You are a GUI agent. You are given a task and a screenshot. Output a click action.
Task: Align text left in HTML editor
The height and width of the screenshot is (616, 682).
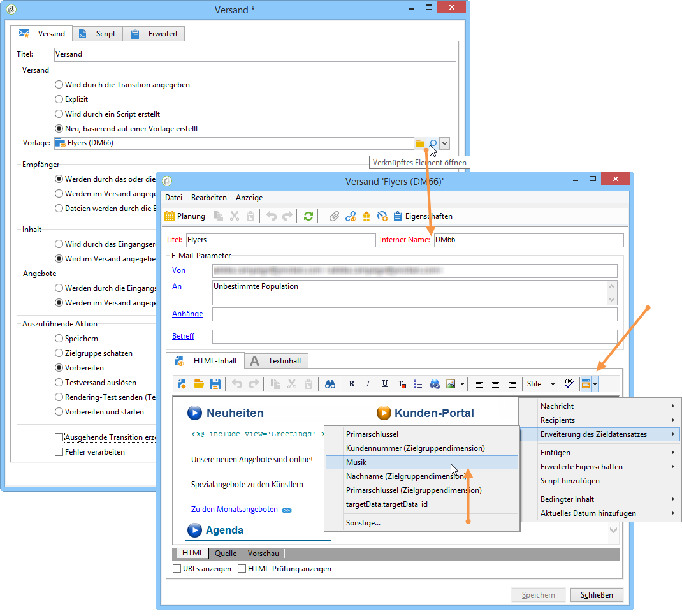(479, 384)
